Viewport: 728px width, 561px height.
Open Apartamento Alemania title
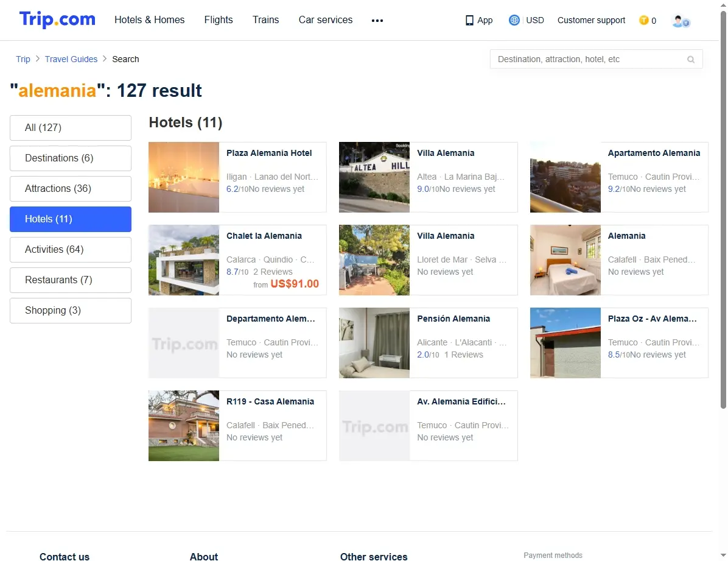[654, 153]
